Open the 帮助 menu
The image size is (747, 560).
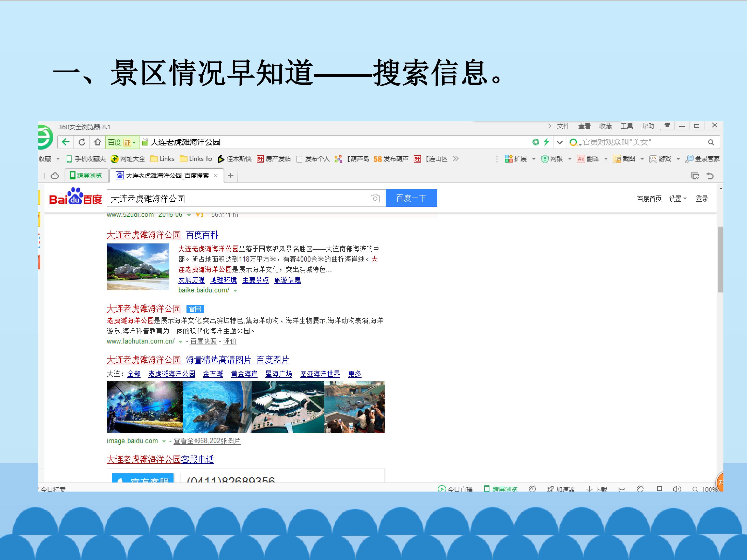[648, 126]
